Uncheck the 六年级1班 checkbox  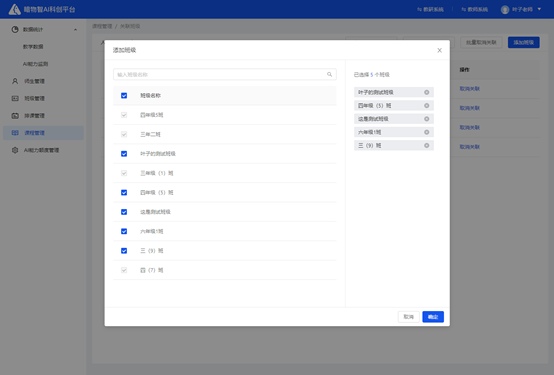124,231
